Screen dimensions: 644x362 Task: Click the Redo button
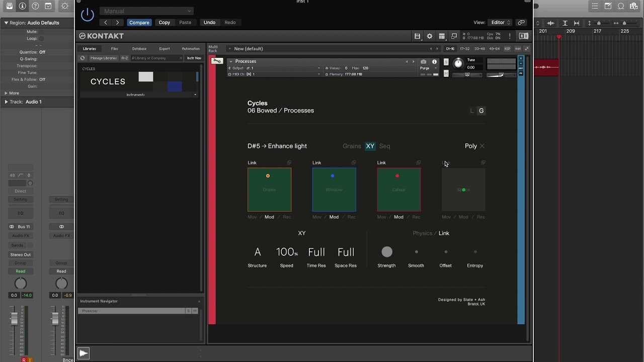[230, 23]
